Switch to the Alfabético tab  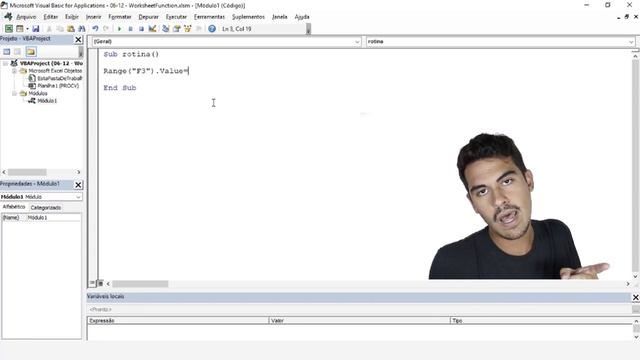point(14,207)
